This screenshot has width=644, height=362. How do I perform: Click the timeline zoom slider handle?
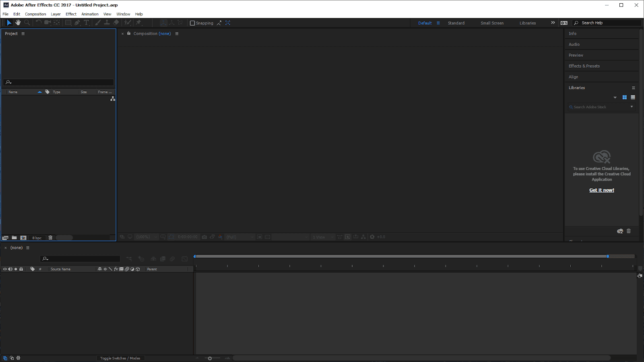click(210, 358)
